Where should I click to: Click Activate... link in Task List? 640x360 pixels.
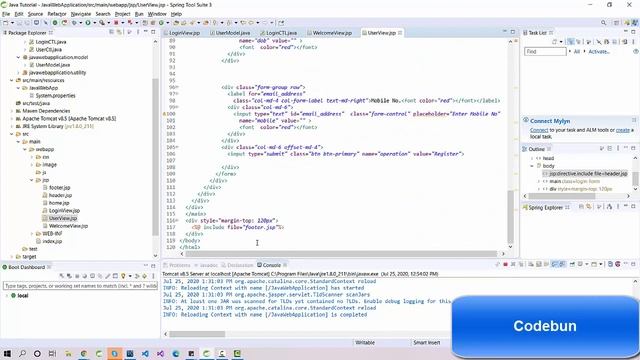pos(599,51)
